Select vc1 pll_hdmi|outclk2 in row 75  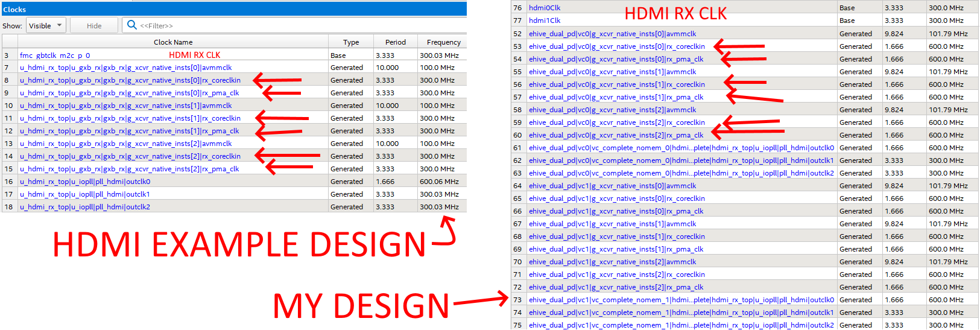pyautogui.click(x=681, y=325)
